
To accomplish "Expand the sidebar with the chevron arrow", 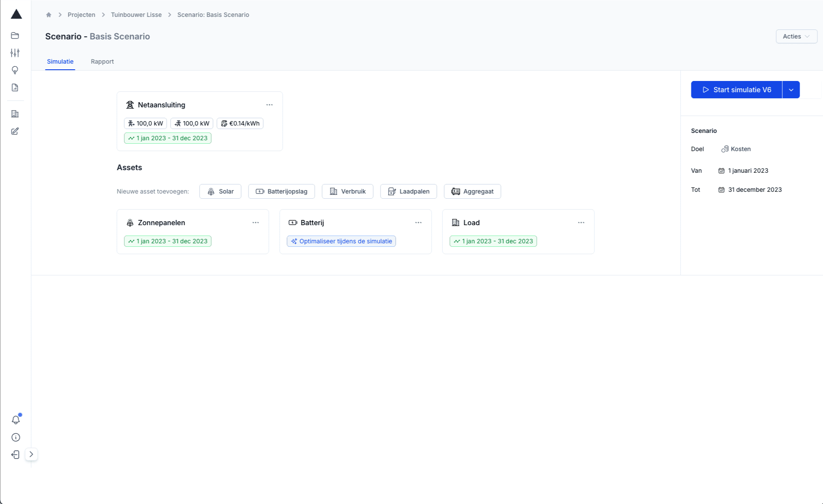I will click(x=31, y=454).
